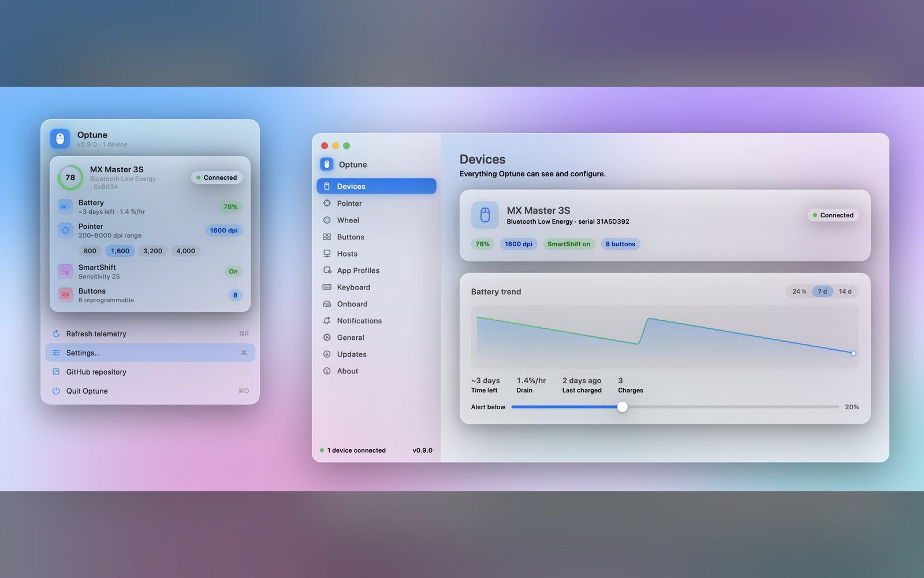This screenshot has height=578, width=924.
Task: Open the Wheel section in sidebar
Action: [377, 220]
